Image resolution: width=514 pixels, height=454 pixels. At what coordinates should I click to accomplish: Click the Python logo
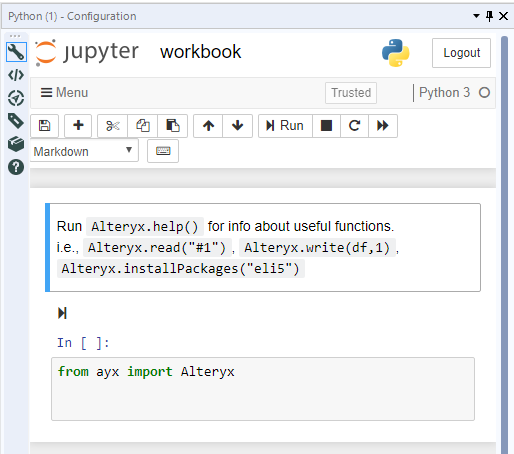[x=396, y=53]
